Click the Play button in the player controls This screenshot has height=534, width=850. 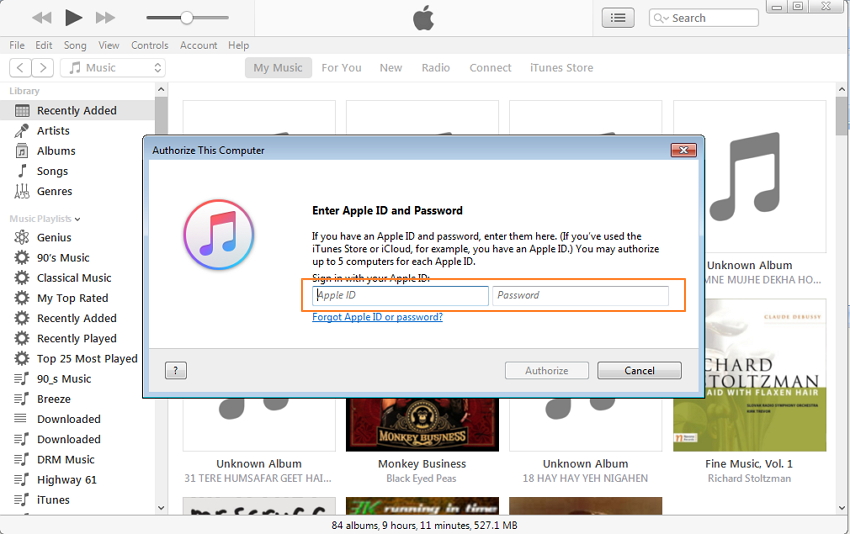tap(73, 17)
